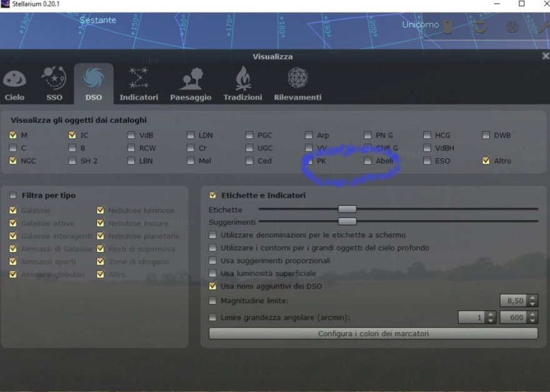Uncheck the M catalog checkbox

click(x=13, y=135)
